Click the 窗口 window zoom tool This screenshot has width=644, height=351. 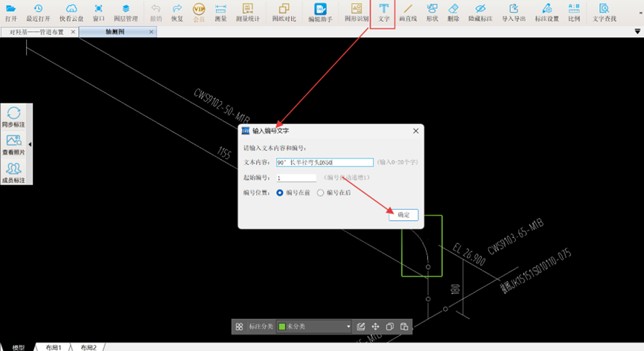tap(98, 13)
